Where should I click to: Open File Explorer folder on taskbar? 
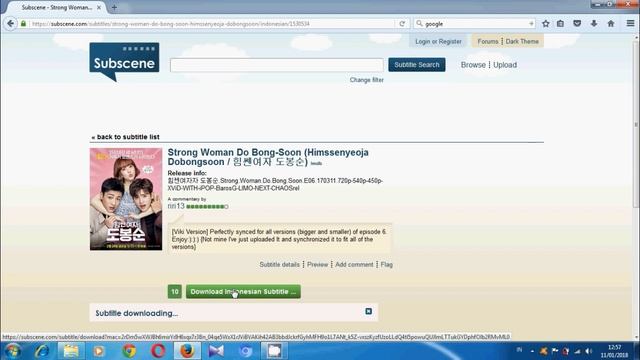click(71, 351)
